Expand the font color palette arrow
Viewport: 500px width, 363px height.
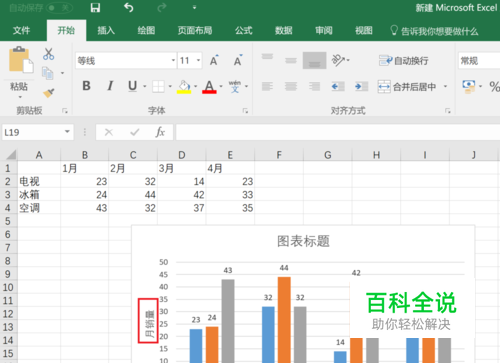[221, 86]
